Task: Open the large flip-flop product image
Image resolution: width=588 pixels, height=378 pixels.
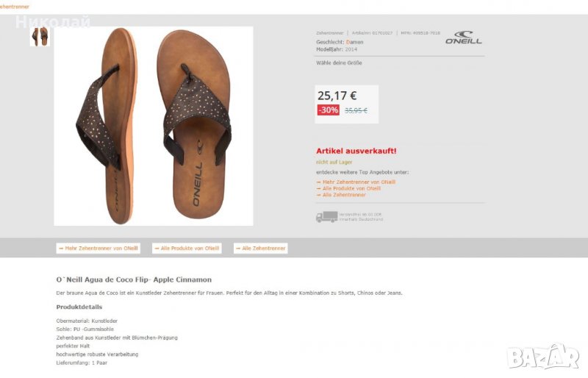Action: click(154, 126)
